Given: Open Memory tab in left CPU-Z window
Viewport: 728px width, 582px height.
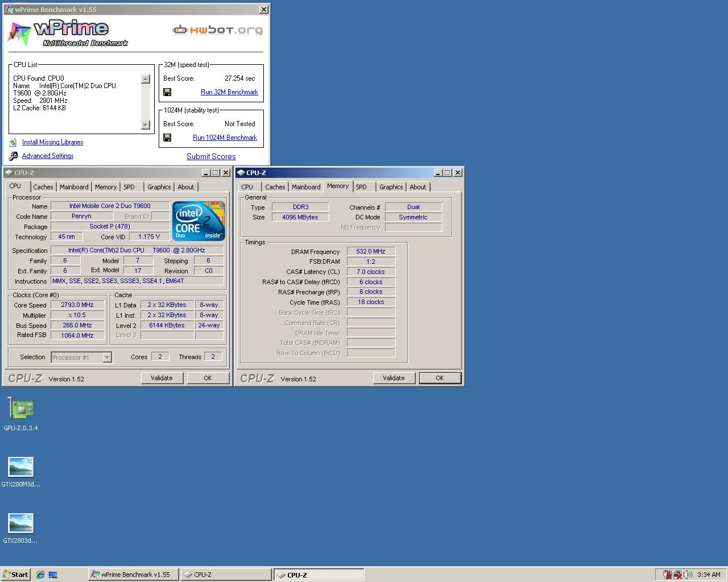Looking at the screenshot, I should [x=106, y=187].
